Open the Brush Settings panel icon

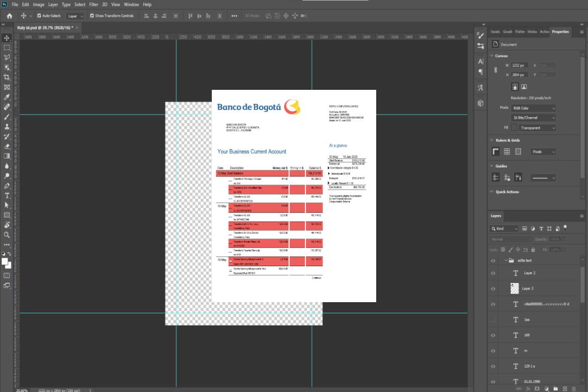pos(480,35)
